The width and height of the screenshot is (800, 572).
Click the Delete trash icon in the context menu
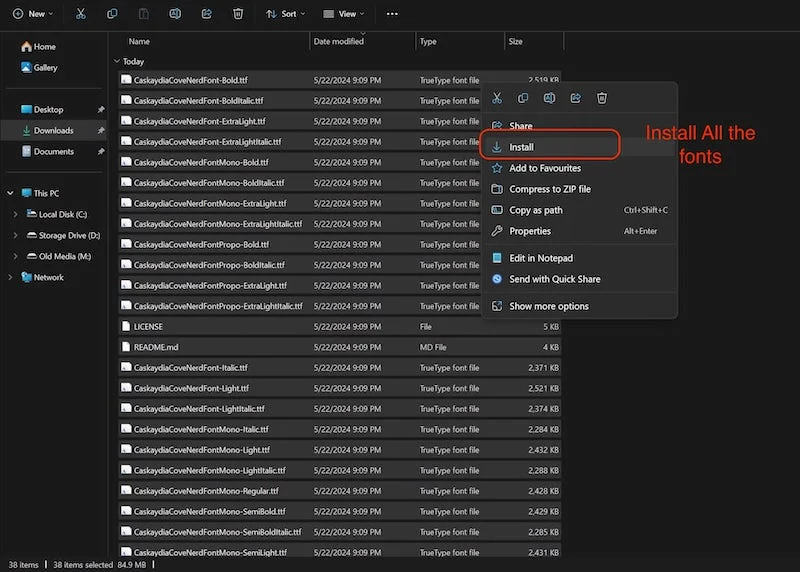(x=602, y=98)
